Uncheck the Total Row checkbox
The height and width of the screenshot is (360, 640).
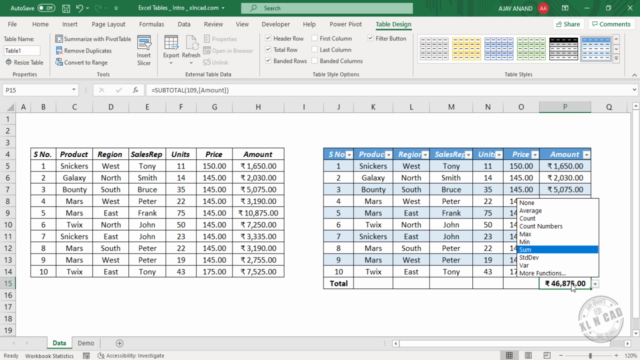(268, 49)
